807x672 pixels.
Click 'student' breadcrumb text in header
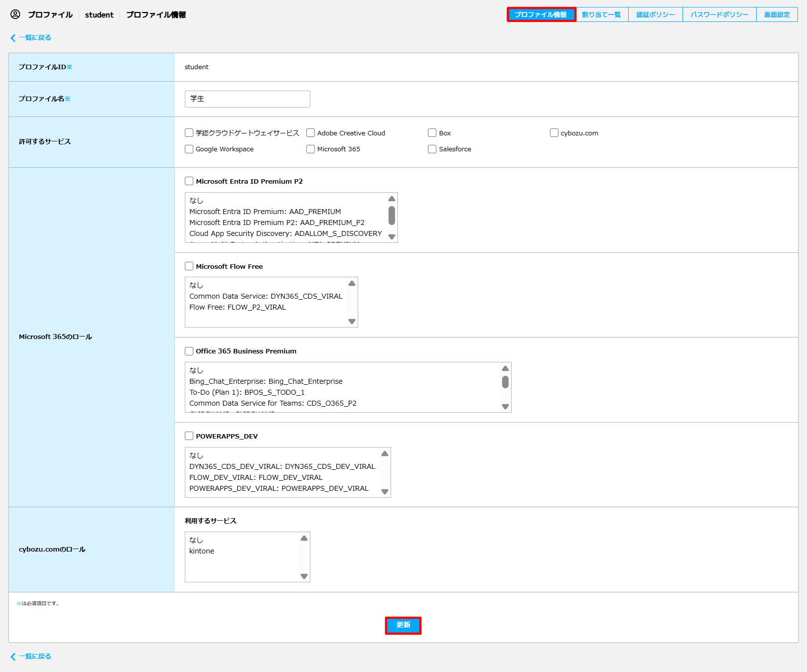click(99, 15)
